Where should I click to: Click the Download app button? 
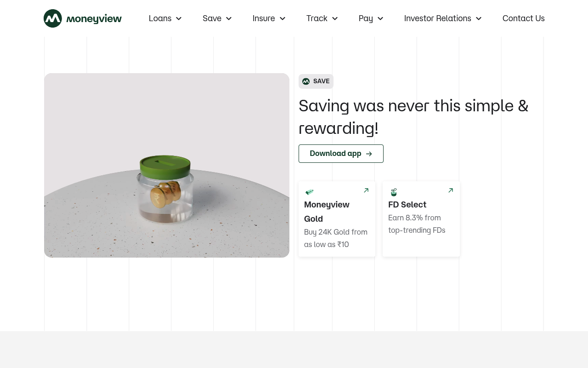click(341, 154)
